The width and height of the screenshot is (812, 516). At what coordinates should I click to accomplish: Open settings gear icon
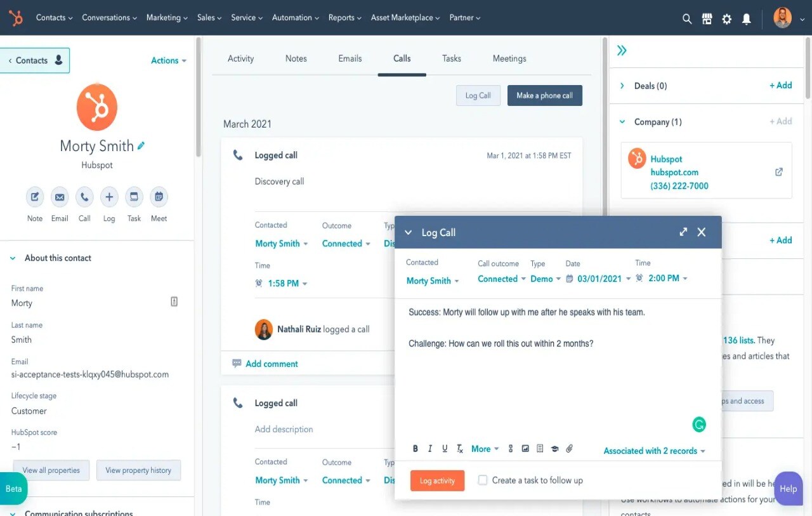pyautogui.click(x=727, y=19)
